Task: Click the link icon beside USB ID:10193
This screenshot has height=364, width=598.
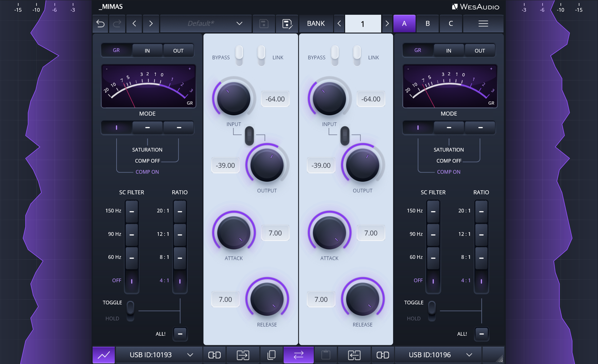Action: (214, 355)
